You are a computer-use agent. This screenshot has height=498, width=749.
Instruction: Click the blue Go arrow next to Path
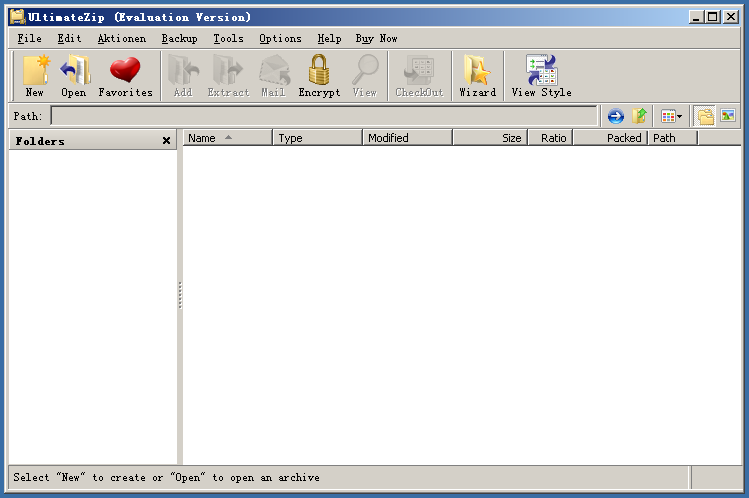click(615, 117)
